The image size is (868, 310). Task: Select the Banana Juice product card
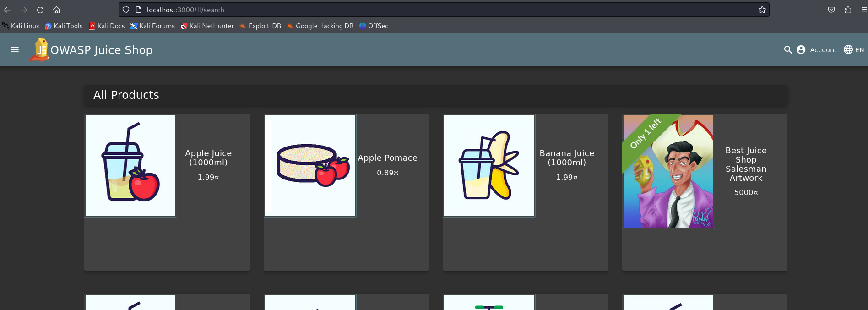[525, 192]
